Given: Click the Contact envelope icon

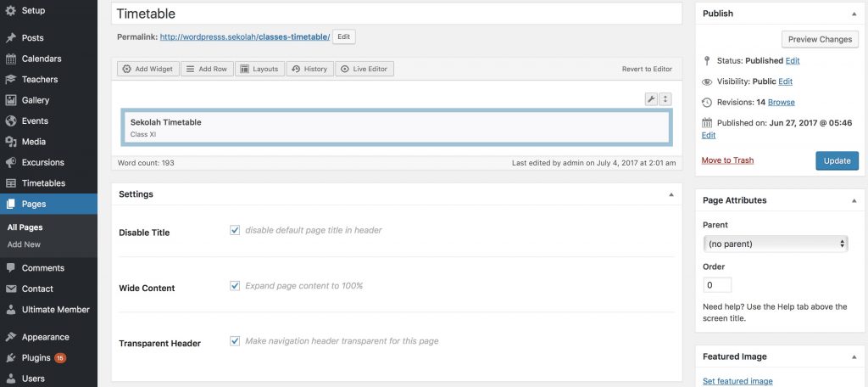Looking at the screenshot, I should 10,289.
